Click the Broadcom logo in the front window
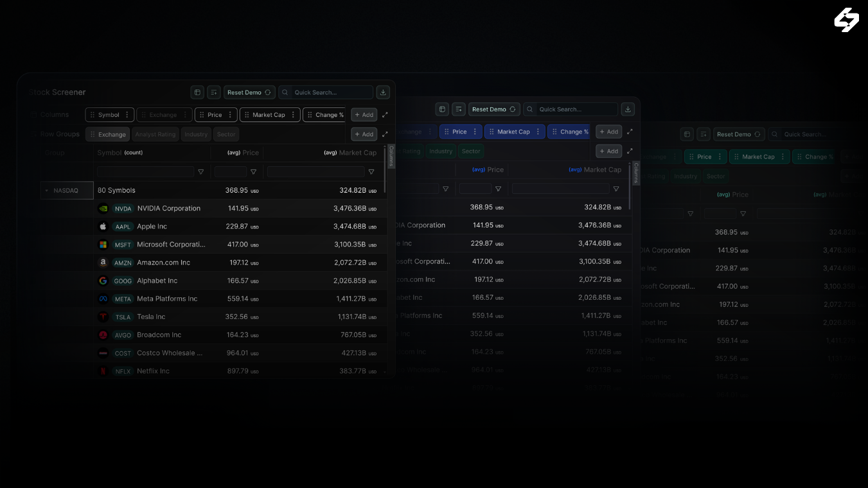The height and width of the screenshot is (488, 868). (x=103, y=335)
